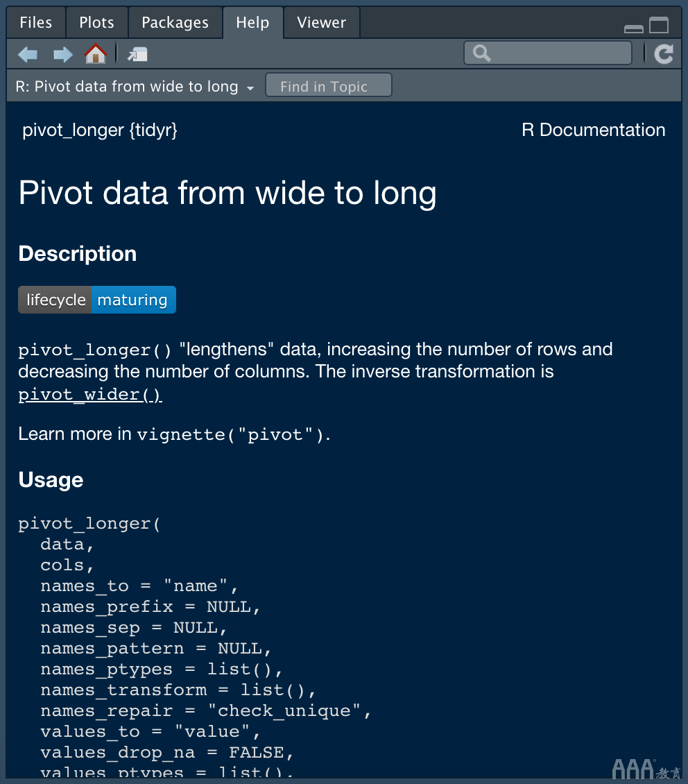
Task: Click the 'names_prefix = NULL' line
Action: pos(150,606)
